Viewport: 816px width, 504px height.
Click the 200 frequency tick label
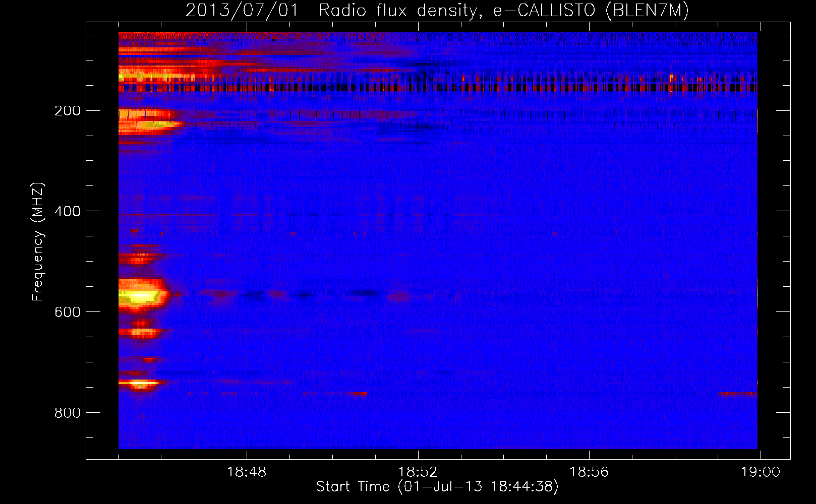click(68, 110)
